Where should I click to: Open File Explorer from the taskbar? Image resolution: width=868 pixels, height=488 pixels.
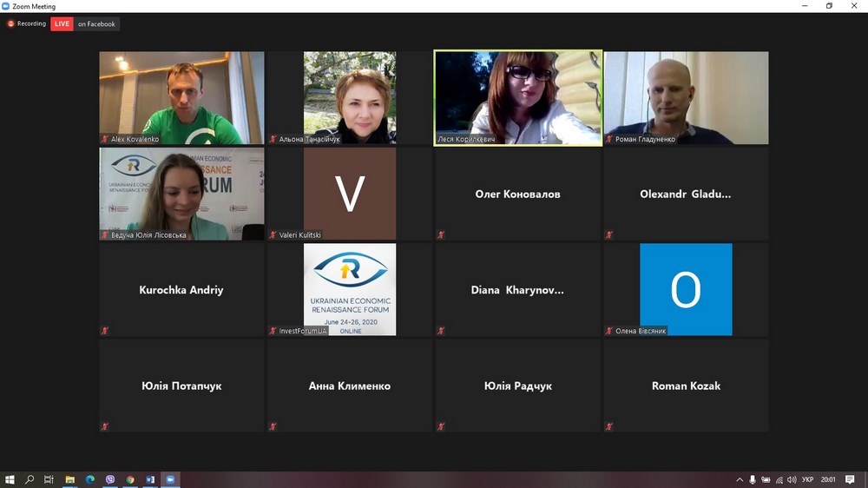pos(70,479)
